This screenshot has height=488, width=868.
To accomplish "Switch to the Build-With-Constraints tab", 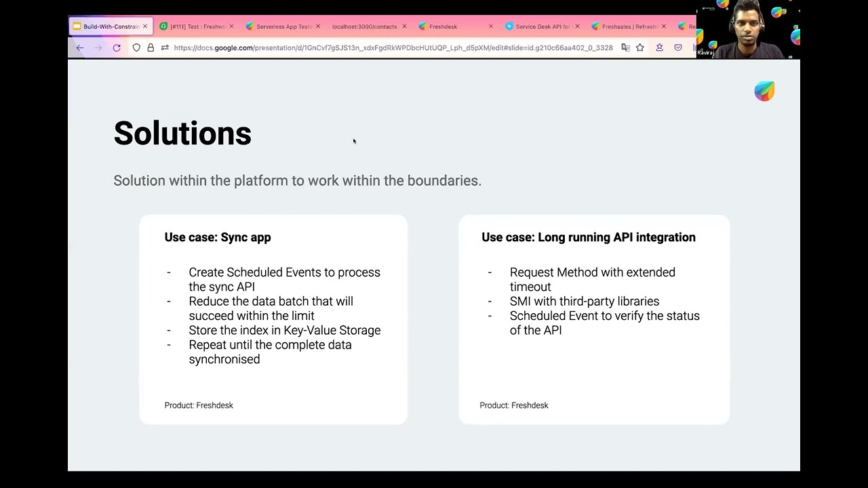I will point(111,26).
